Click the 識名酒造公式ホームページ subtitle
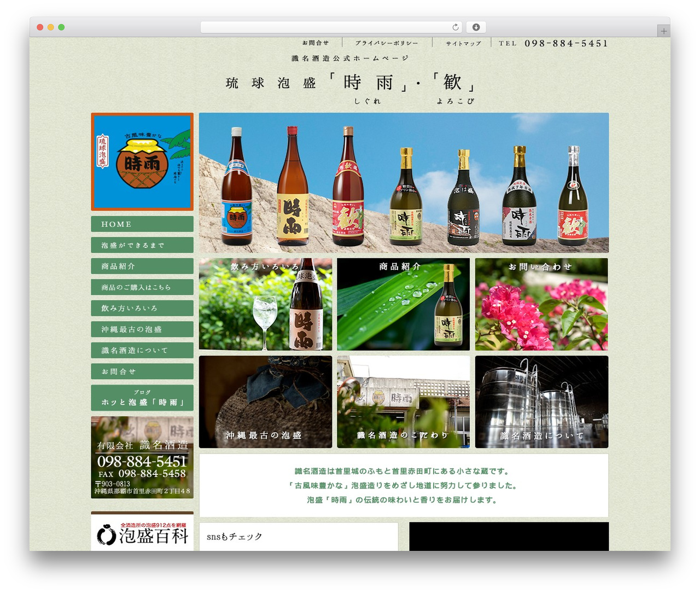Image resolution: width=700 pixels, height=593 pixels. [x=350, y=58]
